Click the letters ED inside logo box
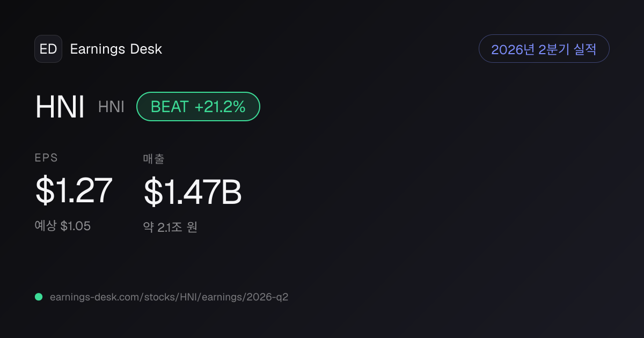The width and height of the screenshot is (644, 338). click(48, 49)
